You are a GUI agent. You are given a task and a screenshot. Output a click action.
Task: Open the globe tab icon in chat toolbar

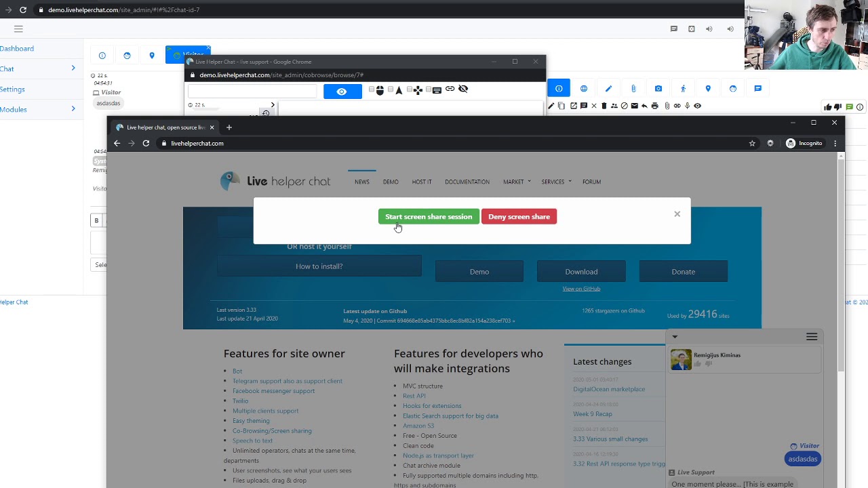click(584, 88)
